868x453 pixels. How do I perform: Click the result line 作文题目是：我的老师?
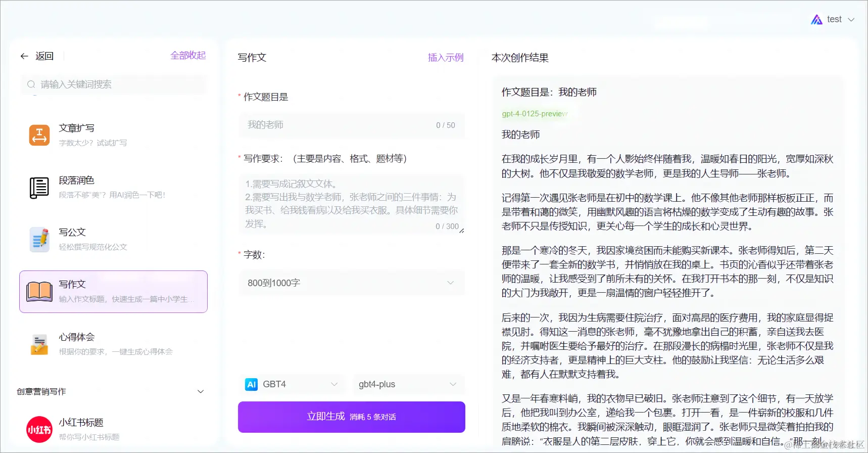click(x=549, y=92)
